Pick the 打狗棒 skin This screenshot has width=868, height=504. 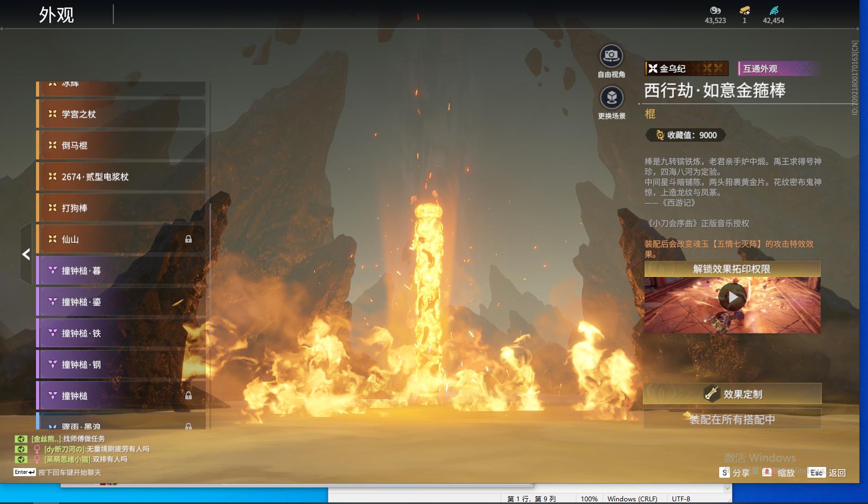tap(121, 208)
